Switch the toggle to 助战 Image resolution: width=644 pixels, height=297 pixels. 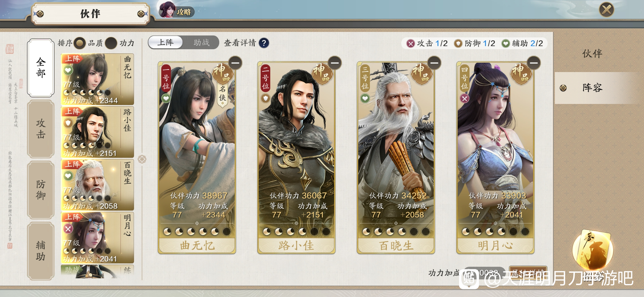coord(201,43)
